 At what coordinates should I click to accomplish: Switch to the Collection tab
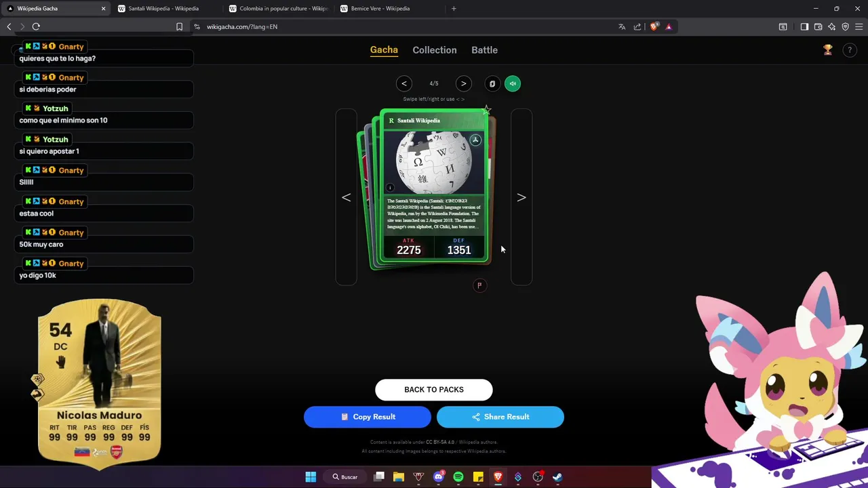(435, 50)
